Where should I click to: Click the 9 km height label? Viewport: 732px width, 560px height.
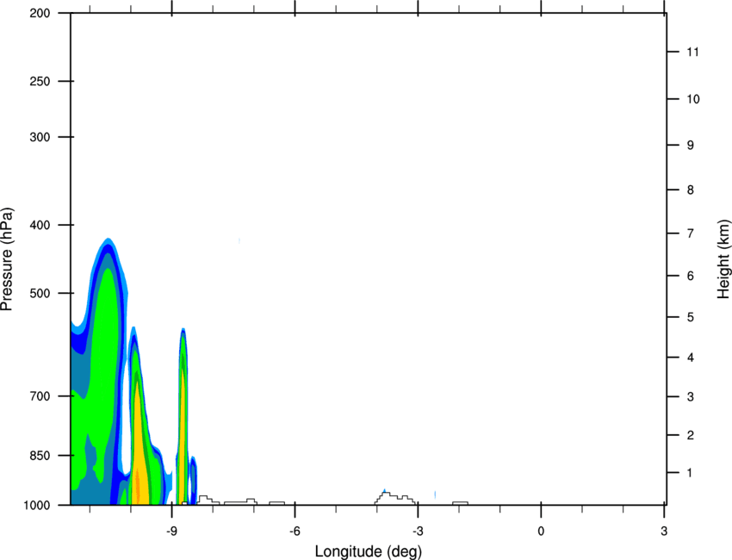pos(691,146)
